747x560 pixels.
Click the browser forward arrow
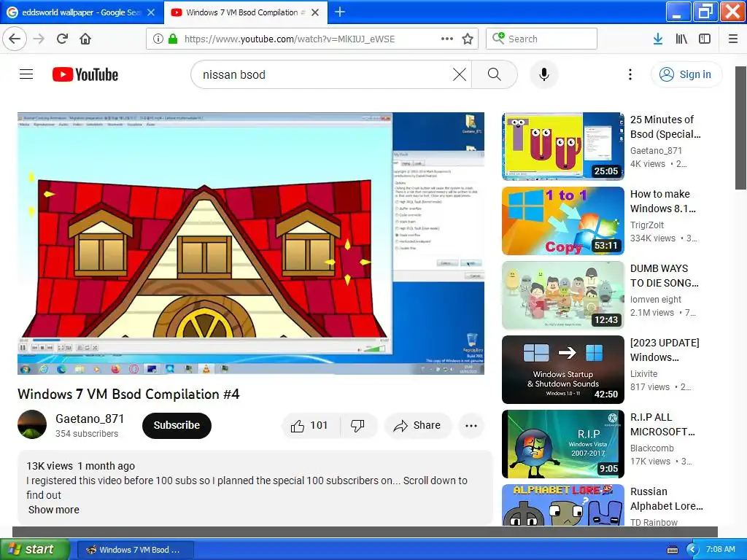[39, 39]
